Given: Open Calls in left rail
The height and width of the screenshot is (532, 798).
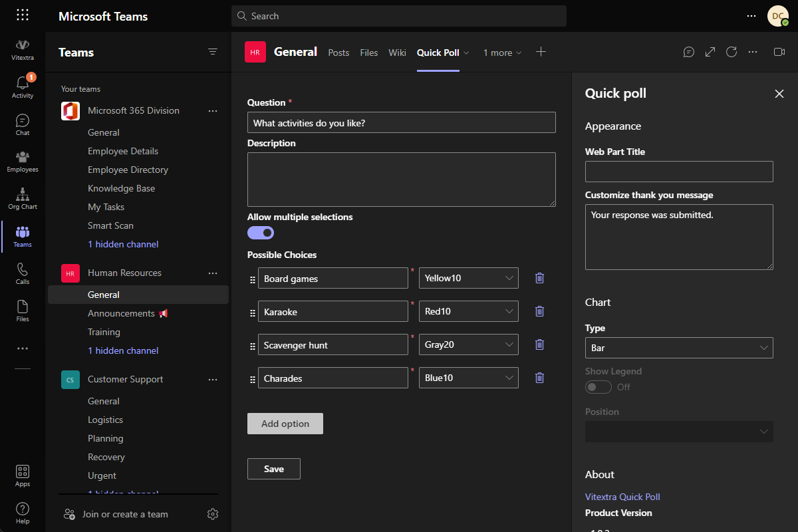Looking at the screenshot, I should tap(23, 273).
